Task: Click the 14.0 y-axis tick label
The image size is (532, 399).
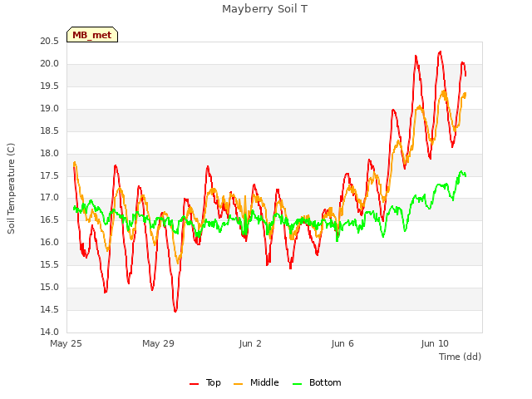Action: [x=50, y=332]
